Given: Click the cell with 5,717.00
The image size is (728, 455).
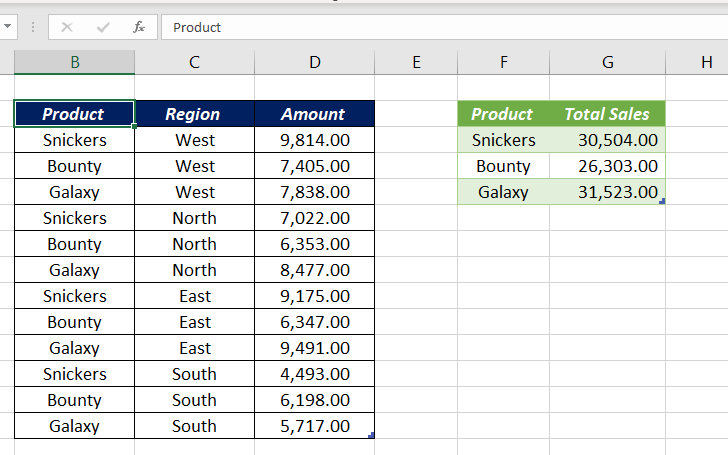Looking at the screenshot, I should click(x=315, y=426).
